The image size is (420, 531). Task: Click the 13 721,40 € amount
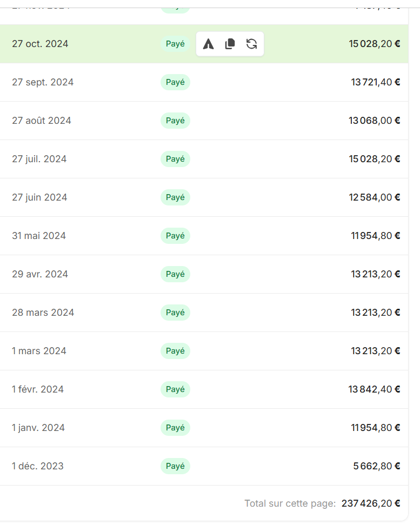click(376, 82)
